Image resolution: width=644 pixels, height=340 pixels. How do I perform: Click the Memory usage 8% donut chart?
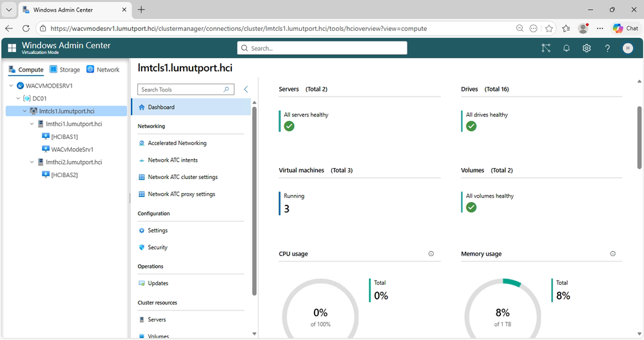tap(503, 310)
